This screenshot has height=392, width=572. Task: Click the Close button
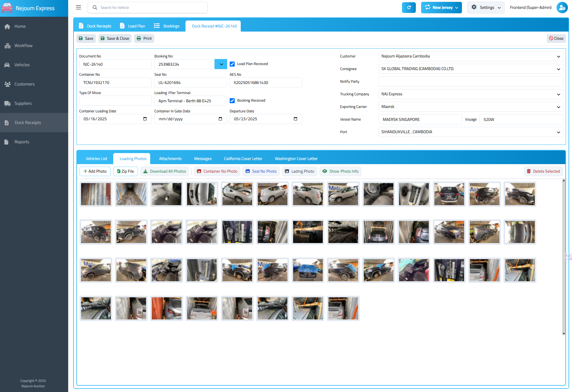(556, 39)
